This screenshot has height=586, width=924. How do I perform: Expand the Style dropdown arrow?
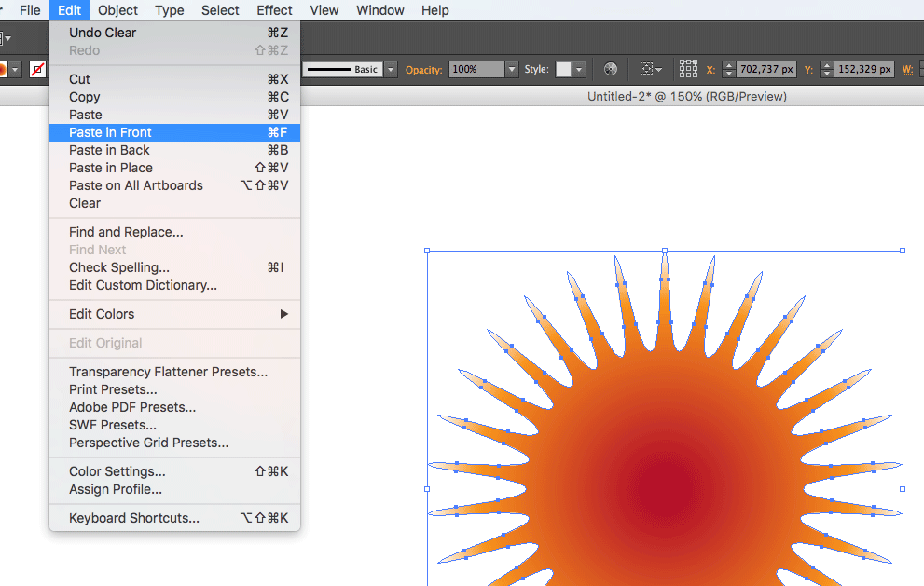pos(580,70)
